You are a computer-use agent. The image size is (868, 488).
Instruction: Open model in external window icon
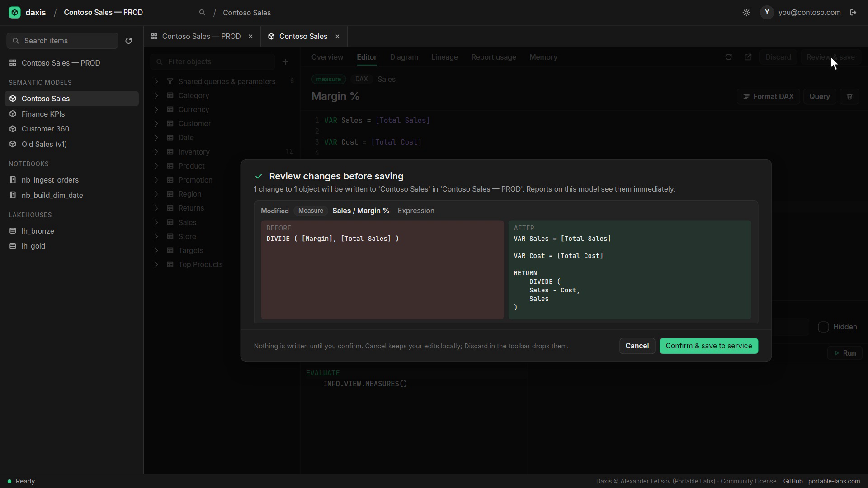[x=748, y=57]
